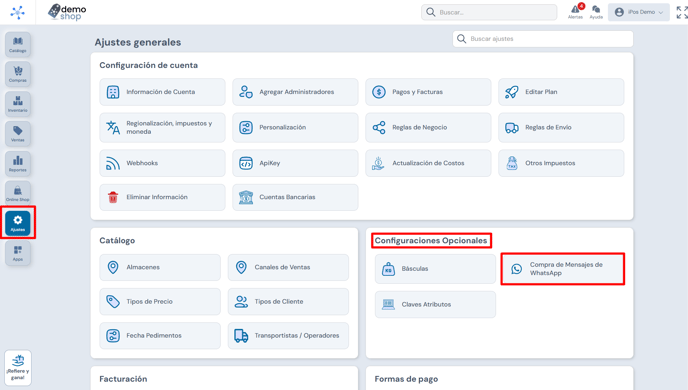Screen dimensions: 688x390
Task: Click the Facturación section heading
Action: (123, 379)
